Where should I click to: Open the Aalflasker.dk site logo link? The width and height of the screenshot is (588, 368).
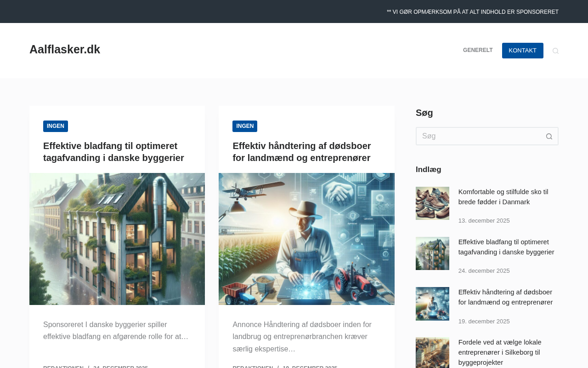pyautogui.click(x=65, y=49)
